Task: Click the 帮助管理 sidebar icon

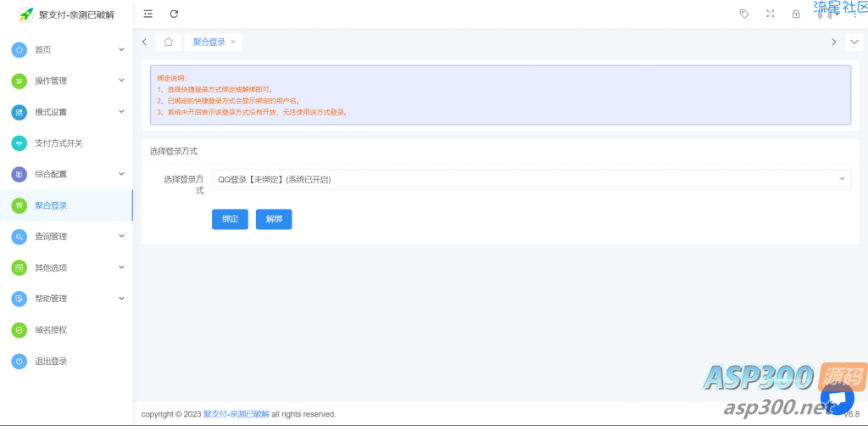Action: tap(19, 299)
